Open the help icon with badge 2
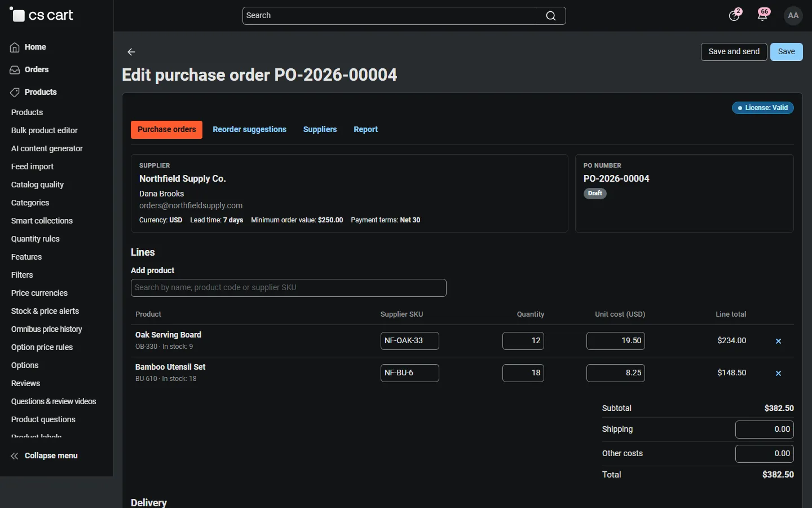812x508 pixels. [x=734, y=15]
